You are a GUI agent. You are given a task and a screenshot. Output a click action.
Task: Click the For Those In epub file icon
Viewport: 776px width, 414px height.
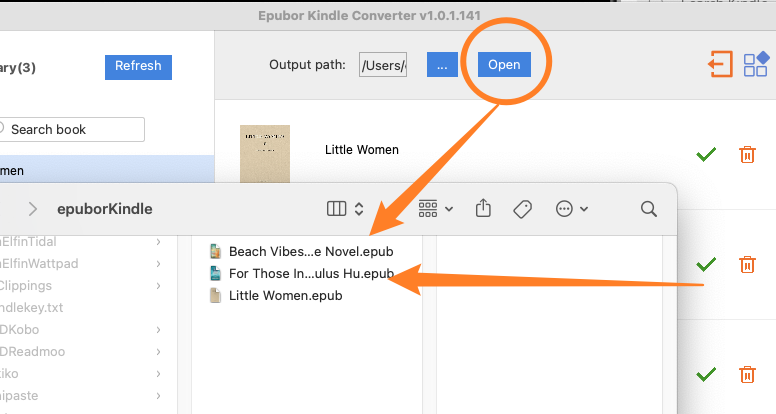coord(215,273)
